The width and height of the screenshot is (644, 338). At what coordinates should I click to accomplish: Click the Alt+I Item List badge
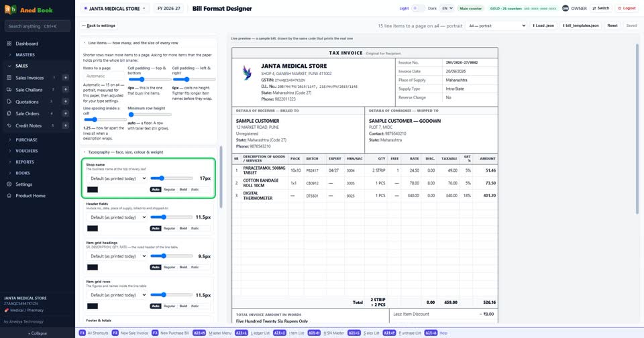(x=280, y=333)
